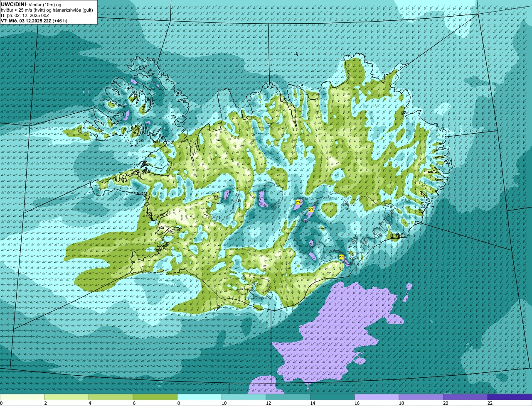This screenshot has width=532, height=406.
Task: Select the '12' scale tick label
Action: click(x=268, y=403)
